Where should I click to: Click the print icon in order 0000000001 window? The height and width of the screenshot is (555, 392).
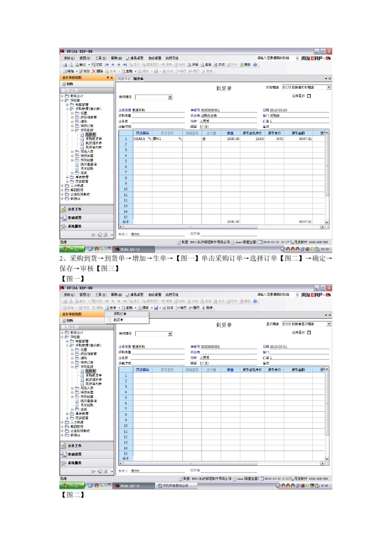pos(65,65)
